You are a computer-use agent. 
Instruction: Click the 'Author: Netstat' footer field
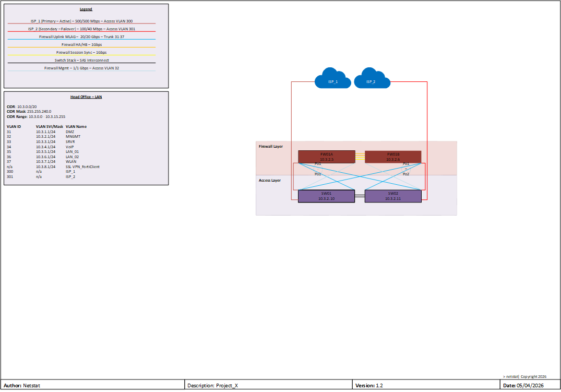click(92, 385)
